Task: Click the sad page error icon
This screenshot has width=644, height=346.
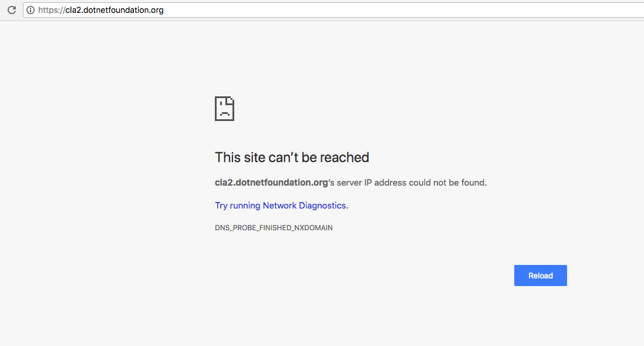Action: pyautogui.click(x=224, y=109)
